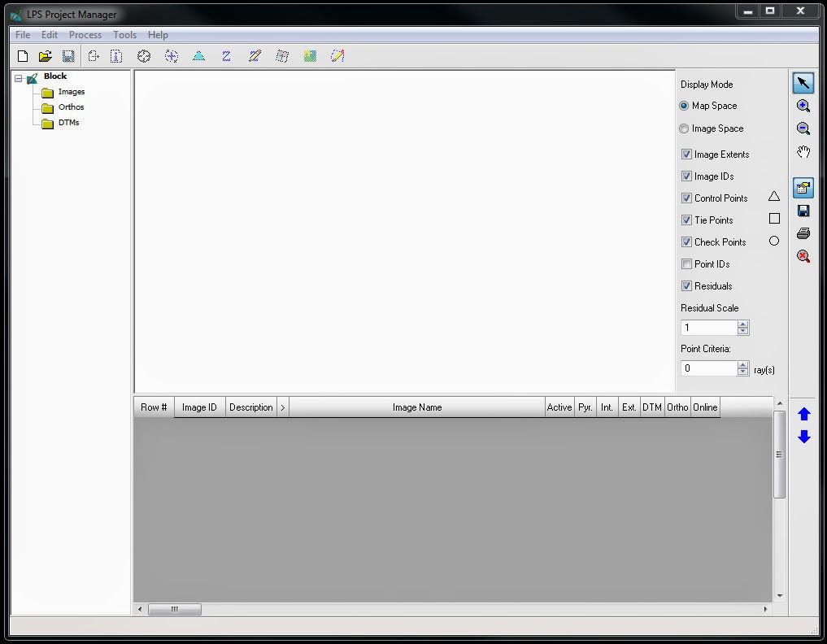Move selected row up with blue arrow

(x=803, y=414)
